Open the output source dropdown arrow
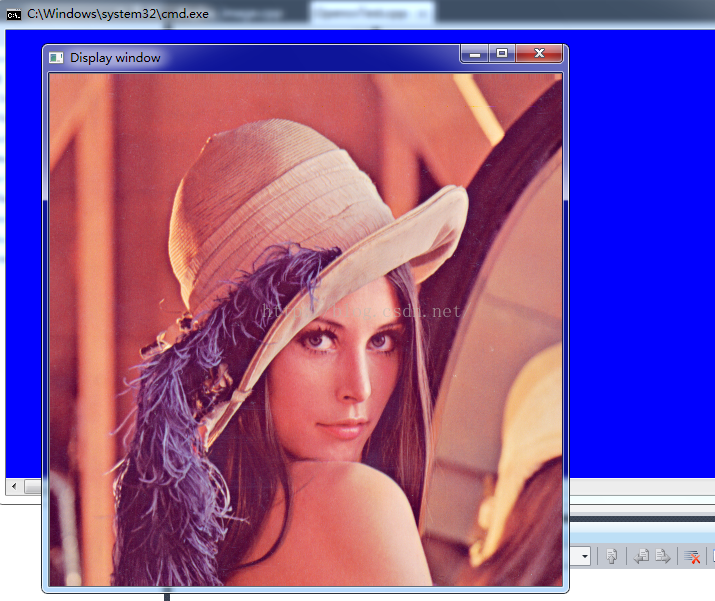 (585, 556)
